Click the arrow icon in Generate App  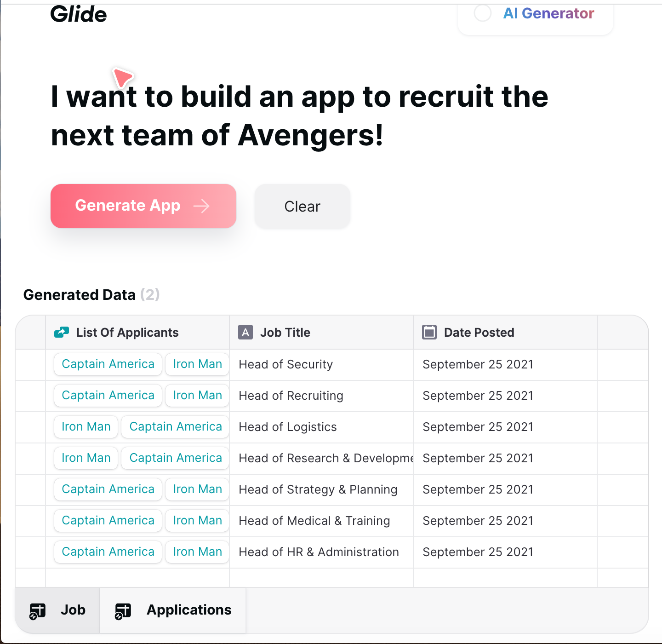pos(201,206)
